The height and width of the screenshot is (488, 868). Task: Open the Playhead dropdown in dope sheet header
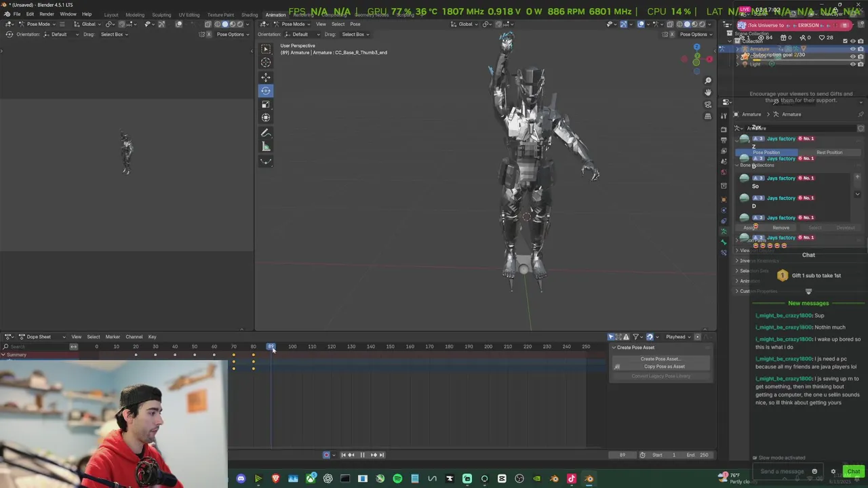click(x=678, y=337)
